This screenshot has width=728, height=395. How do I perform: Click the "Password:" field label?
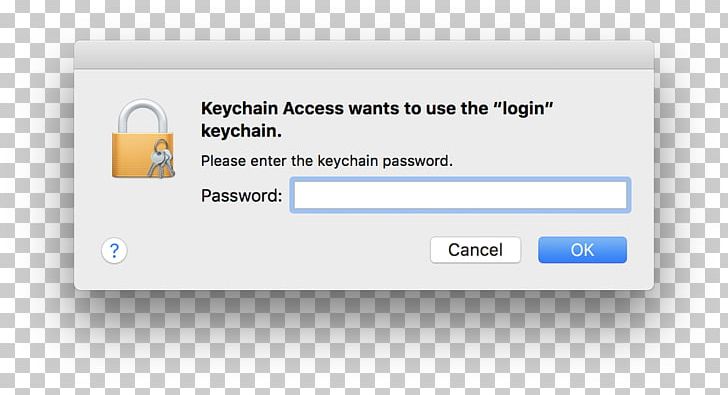(x=241, y=195)
